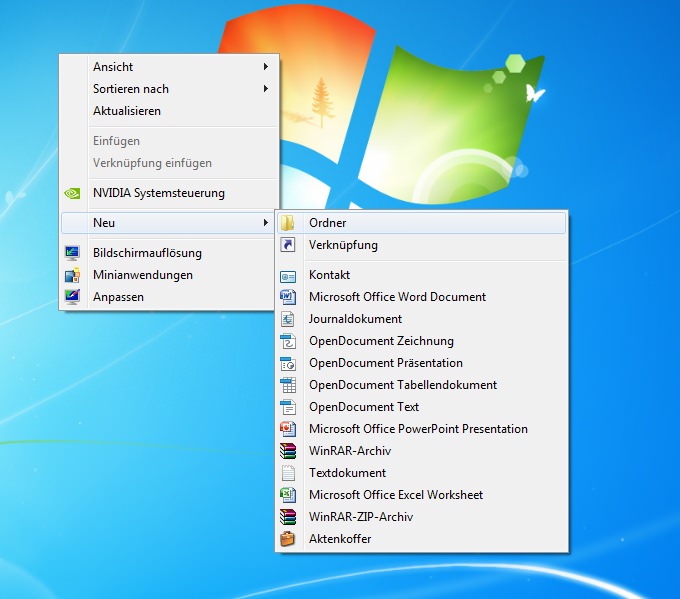The image size is (680, 599).
Task: Click the Minianwendungen gadgets icon
Action: [x=72, y=275]
